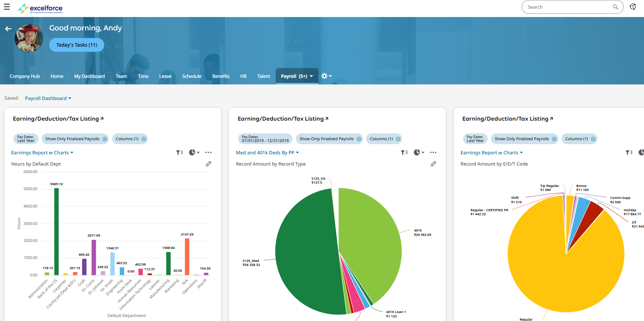Open the Pay Dates 01/01/2019 - 12/31/2019 chip

click(x=266, y=139)
